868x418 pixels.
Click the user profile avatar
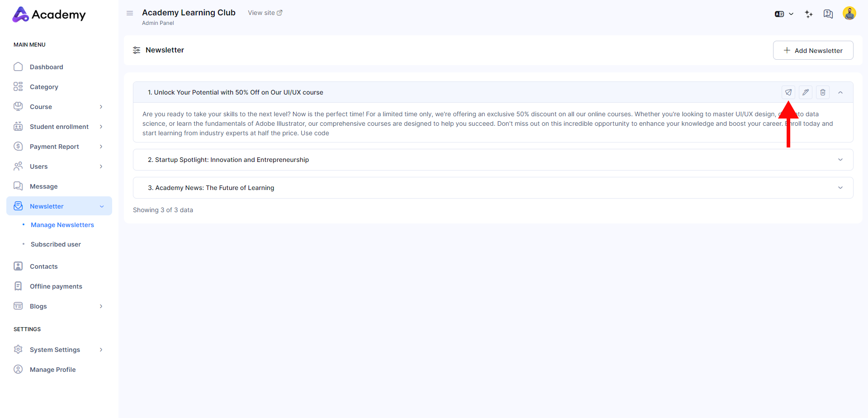[849, 14]
